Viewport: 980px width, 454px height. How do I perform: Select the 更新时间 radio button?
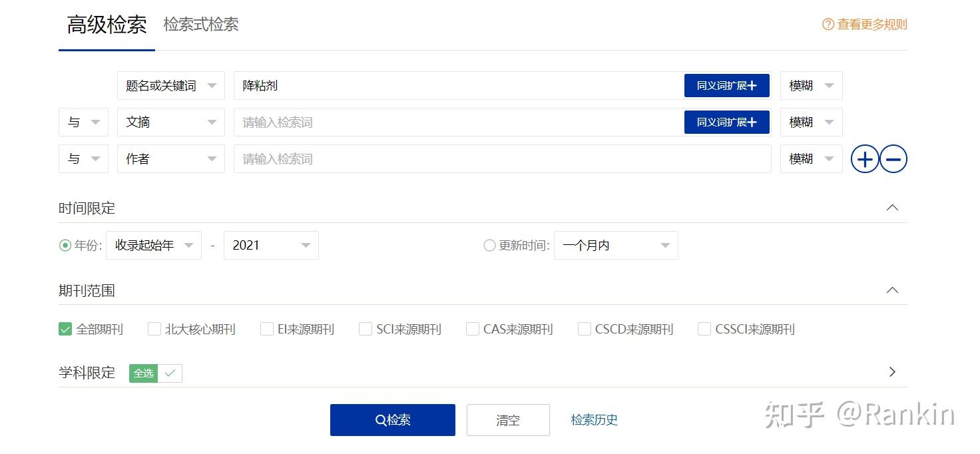489,246
